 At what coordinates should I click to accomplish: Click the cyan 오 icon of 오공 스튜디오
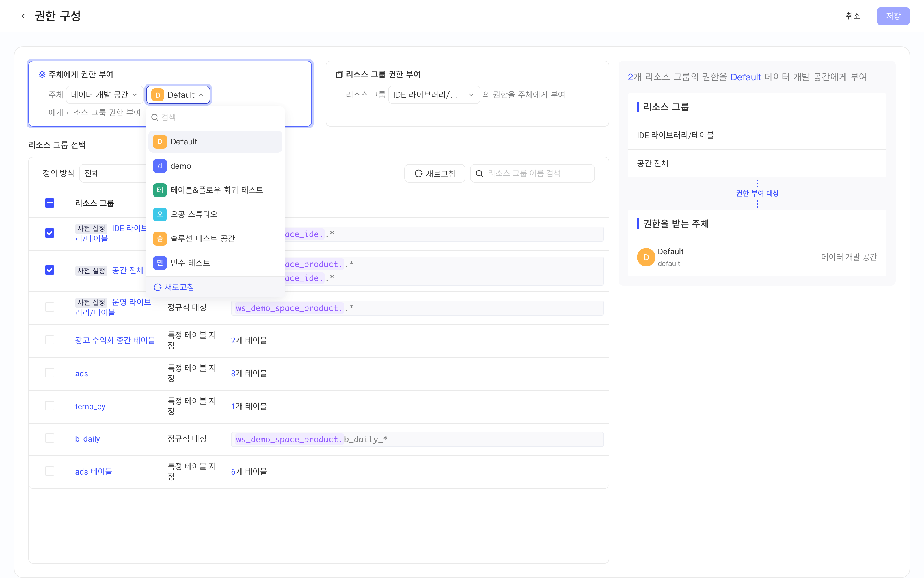160,214
